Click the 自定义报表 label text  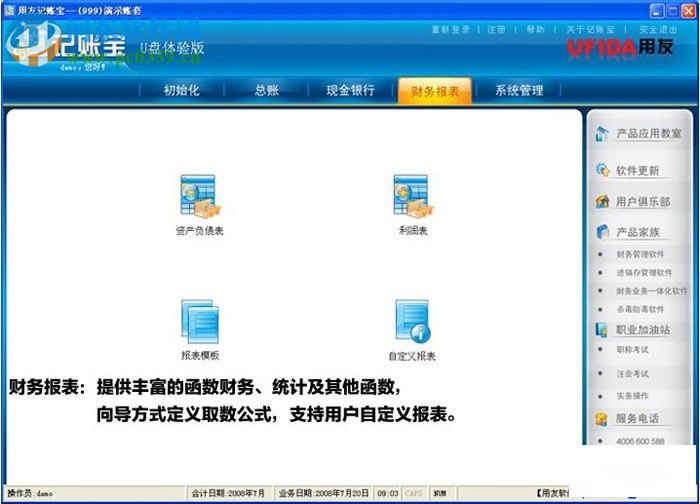tap(412, 356)
